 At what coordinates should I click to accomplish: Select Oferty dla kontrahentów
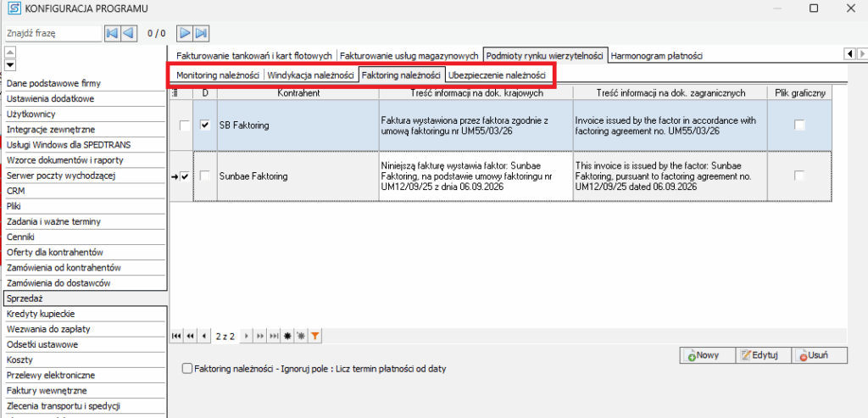coord(85,252)
